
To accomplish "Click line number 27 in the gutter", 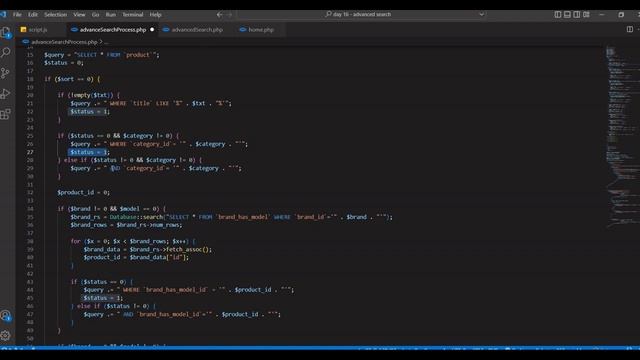I will coord(30,152).
